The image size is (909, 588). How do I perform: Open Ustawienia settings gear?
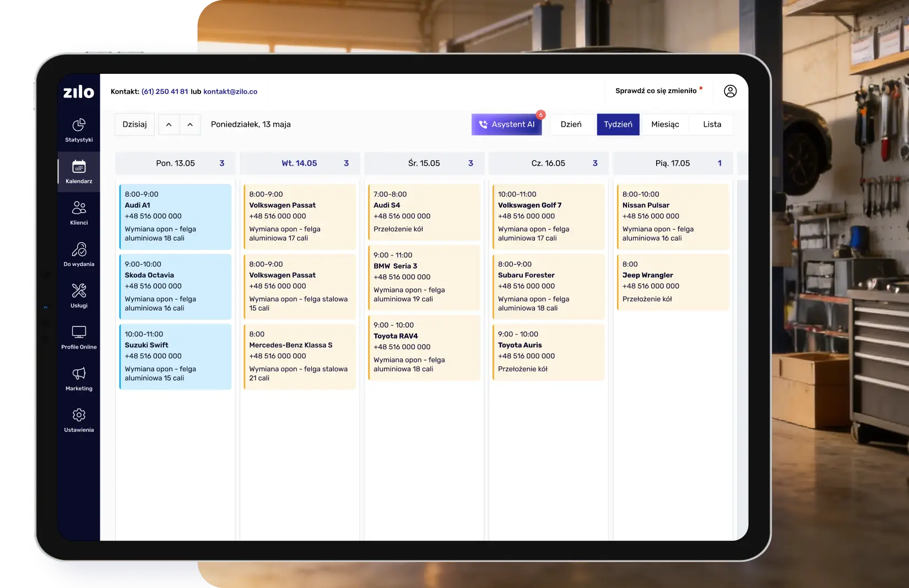point(79,420)
